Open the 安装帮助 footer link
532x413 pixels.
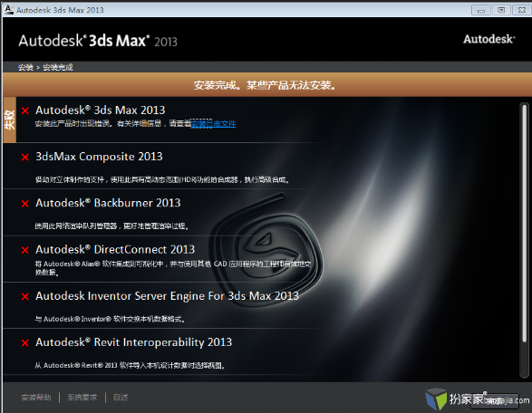coord(36,398)
